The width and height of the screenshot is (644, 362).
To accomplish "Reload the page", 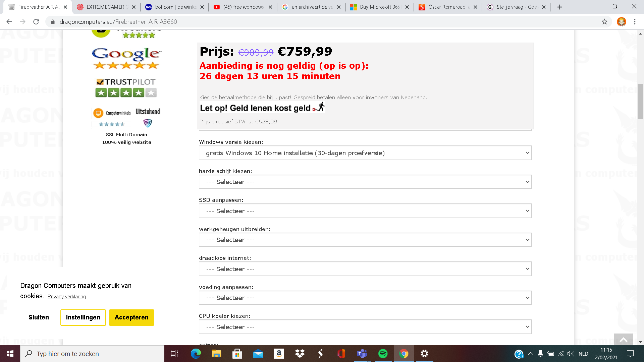I will tap(36, 22).
